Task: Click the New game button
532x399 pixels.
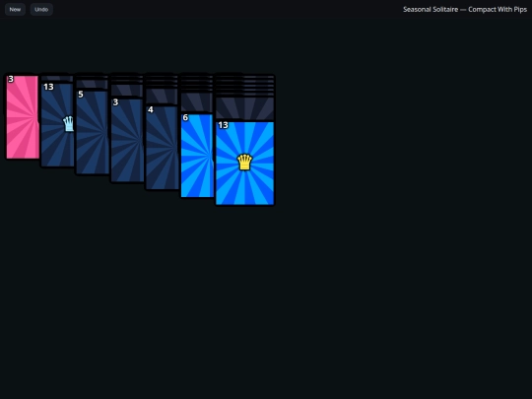Action: coord(15,10)
